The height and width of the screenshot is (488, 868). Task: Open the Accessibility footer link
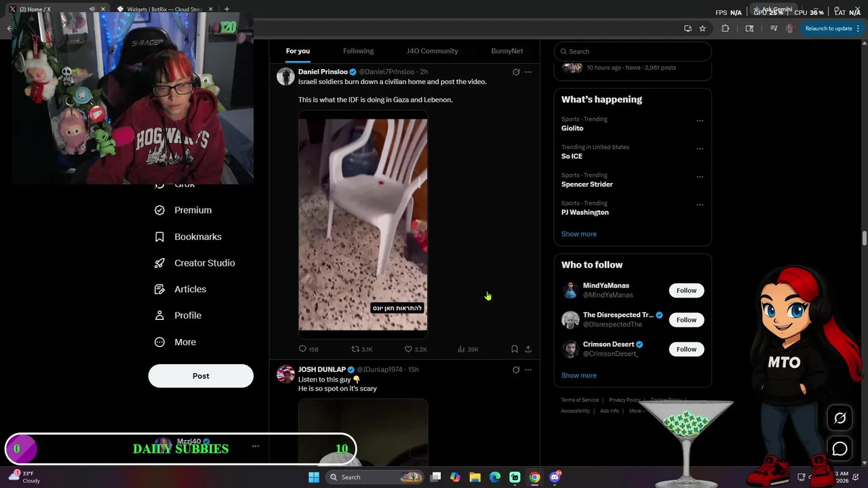[x=575, y=411]
